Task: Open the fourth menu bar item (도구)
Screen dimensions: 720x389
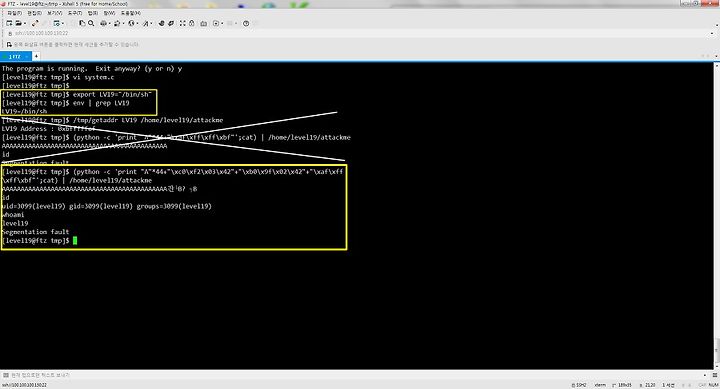Action: click(x=74, y=13)
